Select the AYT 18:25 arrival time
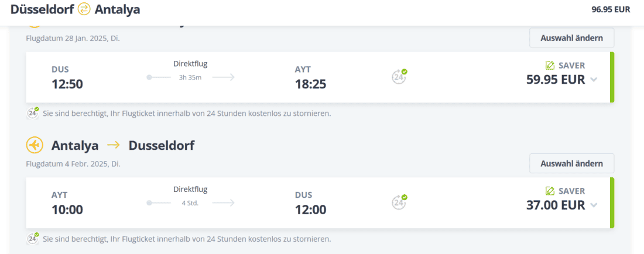 [x=310, y=84]
